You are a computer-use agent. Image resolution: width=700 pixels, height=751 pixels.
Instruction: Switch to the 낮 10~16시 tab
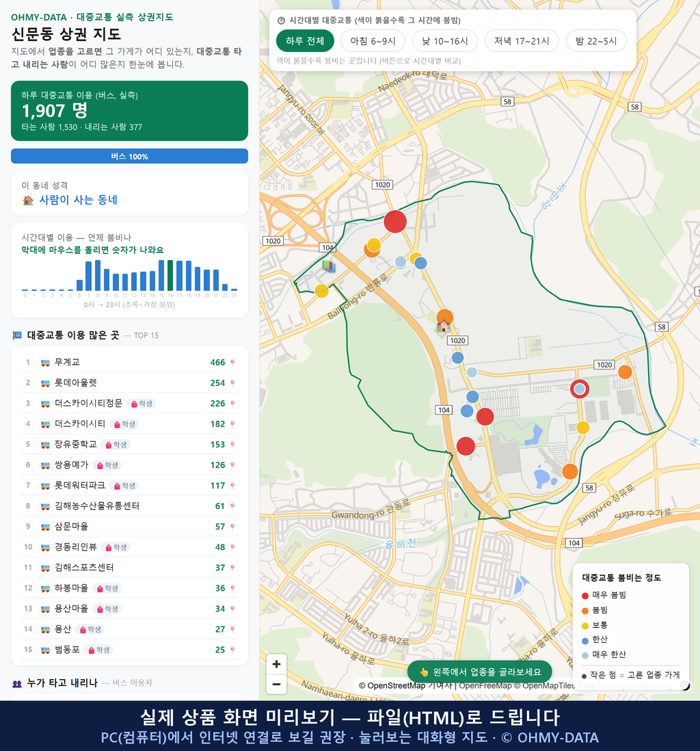445,41
